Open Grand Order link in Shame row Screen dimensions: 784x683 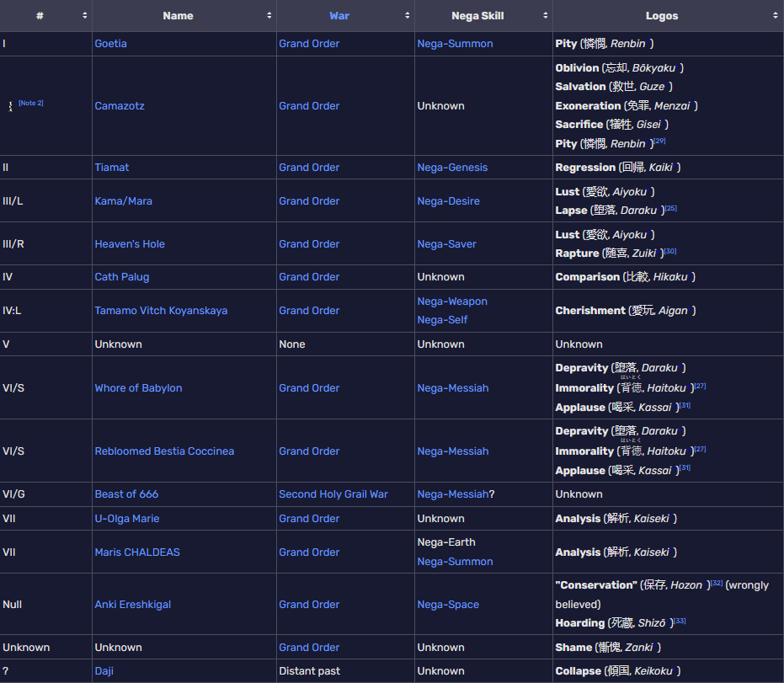[x=309, y=648]
